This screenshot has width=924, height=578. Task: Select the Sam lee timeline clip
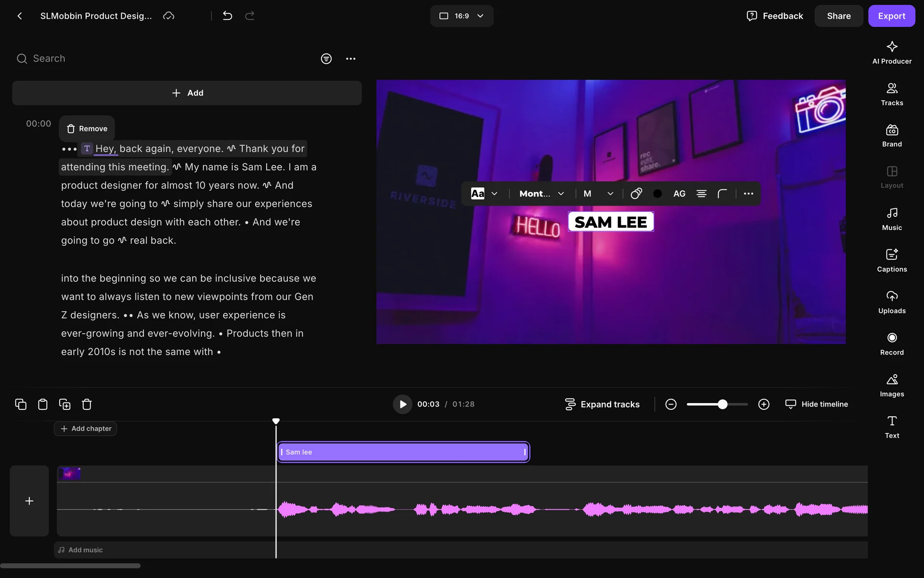(403, 452)
